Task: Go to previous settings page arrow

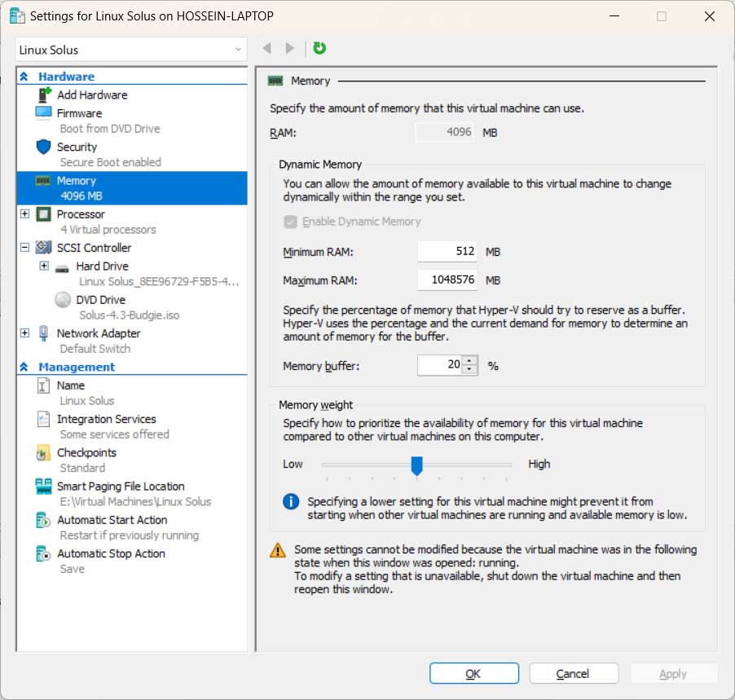Action: 267,48
